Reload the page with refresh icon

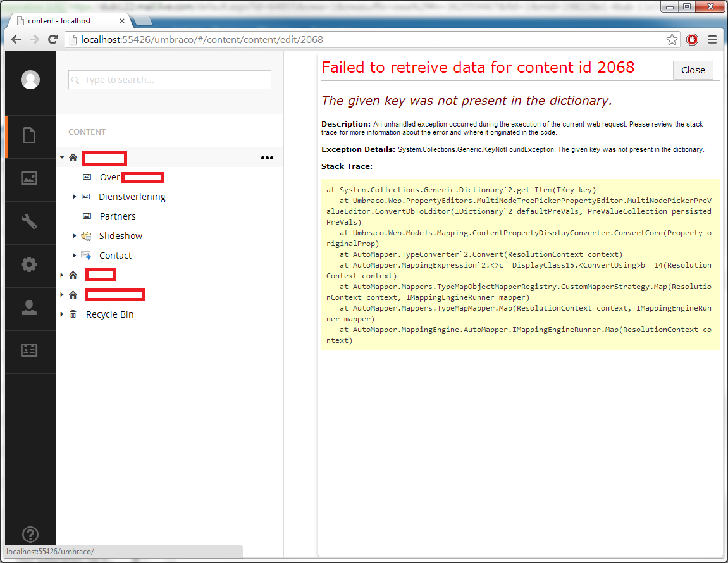tap(53, 39)
